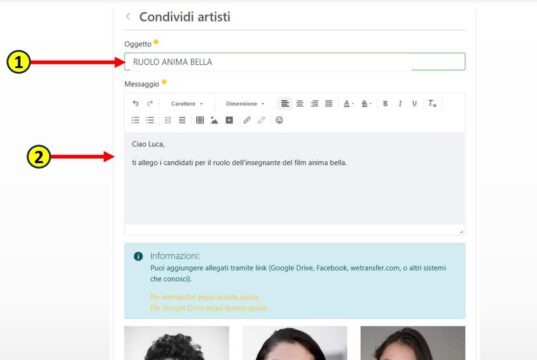Toggle bold text formatting
Screen dimensions: 537x360
[x=385, y=103]
